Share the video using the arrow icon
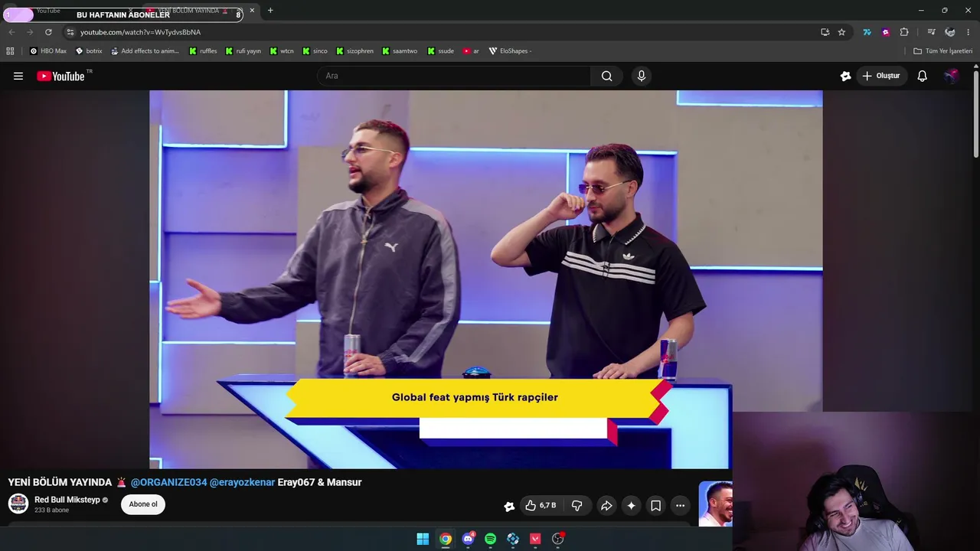Screen dimensions: 980x551 point(606,506)
